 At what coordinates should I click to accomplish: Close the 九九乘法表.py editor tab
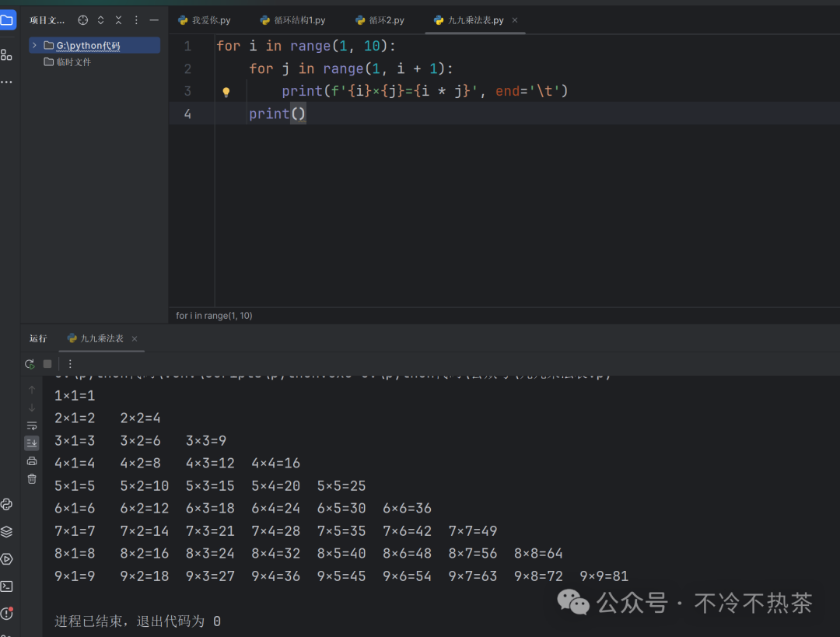pyautogui.click(x=515, y=20)
